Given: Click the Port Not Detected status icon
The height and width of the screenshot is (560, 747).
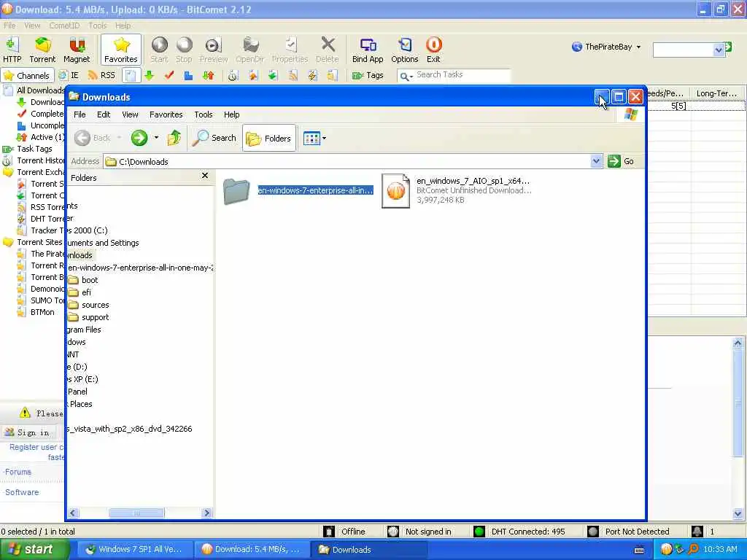Looking at the screenshot, I should 592,532.
